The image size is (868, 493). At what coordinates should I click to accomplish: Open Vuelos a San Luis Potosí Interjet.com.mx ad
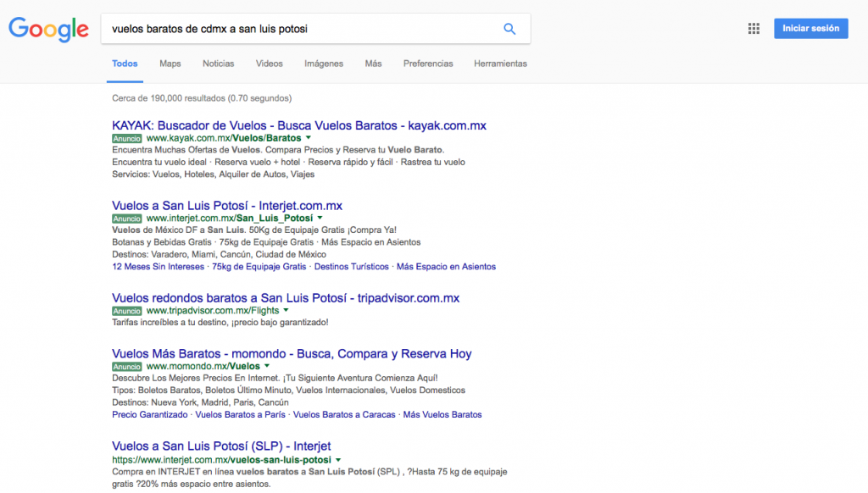227,205
